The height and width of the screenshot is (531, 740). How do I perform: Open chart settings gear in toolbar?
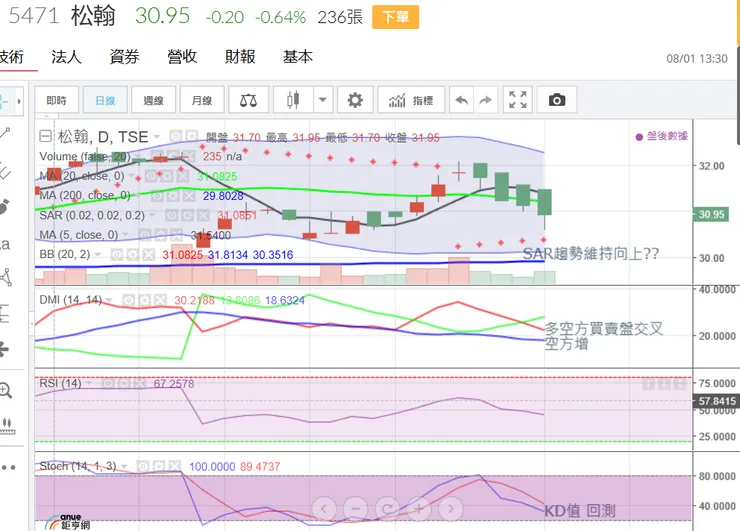355,100
